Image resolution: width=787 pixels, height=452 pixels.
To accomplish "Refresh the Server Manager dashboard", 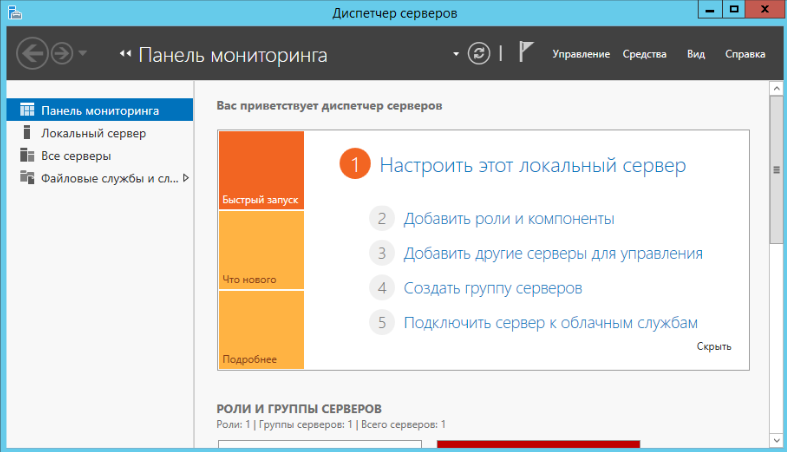I will [x=479, y=53].
